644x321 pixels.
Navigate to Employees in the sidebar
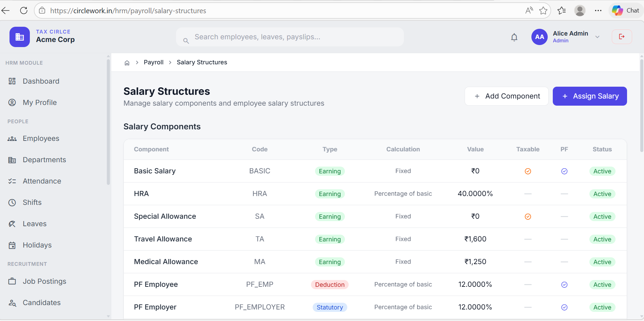(x=41, y=138)
